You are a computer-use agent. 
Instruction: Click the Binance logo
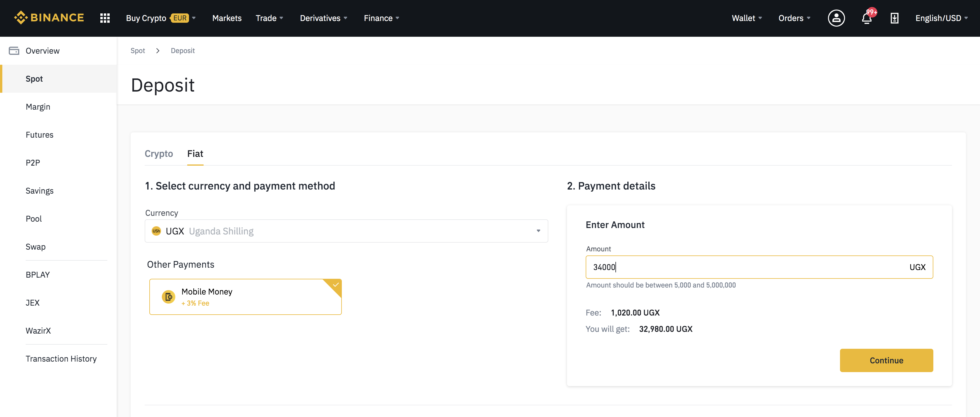(x=49, y=18)
